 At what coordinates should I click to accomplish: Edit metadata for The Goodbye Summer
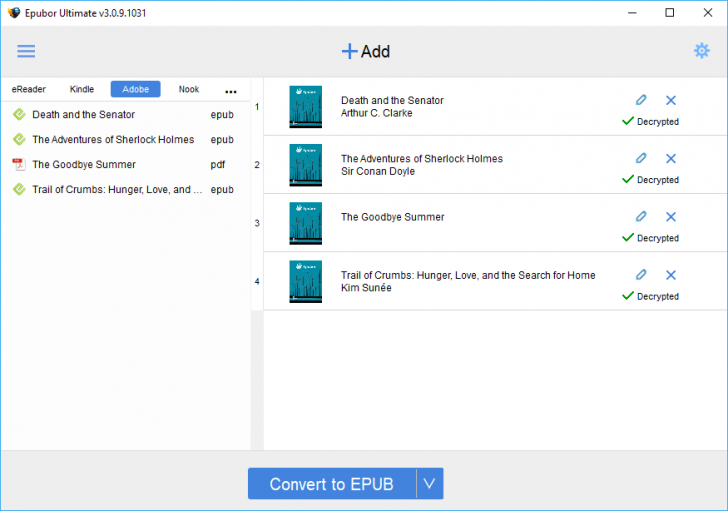(641, 216)
